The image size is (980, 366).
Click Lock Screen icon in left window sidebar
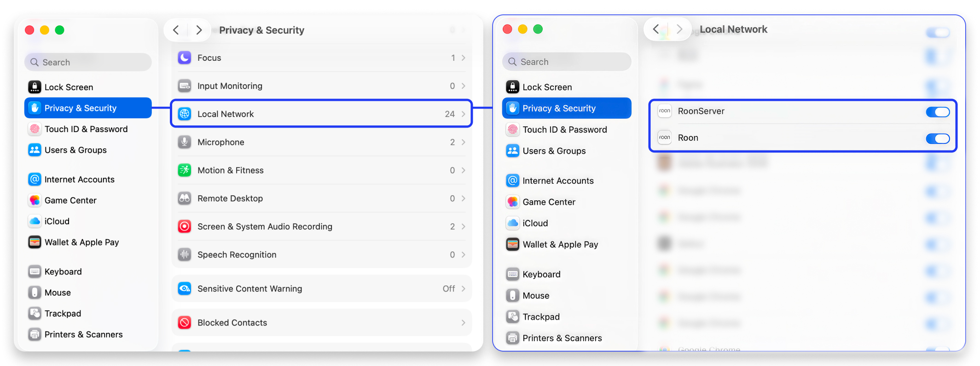click(35, 87)
